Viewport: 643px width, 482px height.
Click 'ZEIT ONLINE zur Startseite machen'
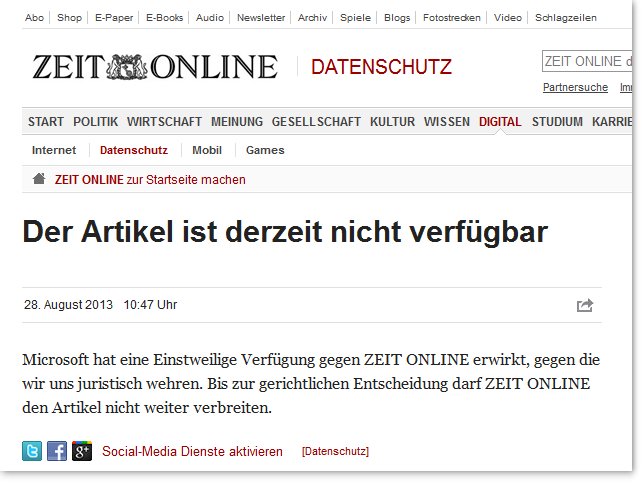[x=150, y=180]
